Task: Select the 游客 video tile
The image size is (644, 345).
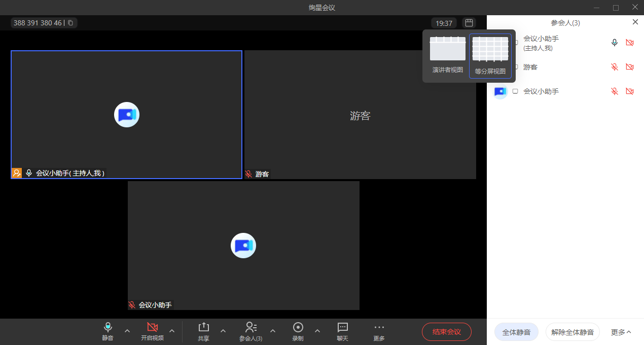Action: (x=360, y=115)
